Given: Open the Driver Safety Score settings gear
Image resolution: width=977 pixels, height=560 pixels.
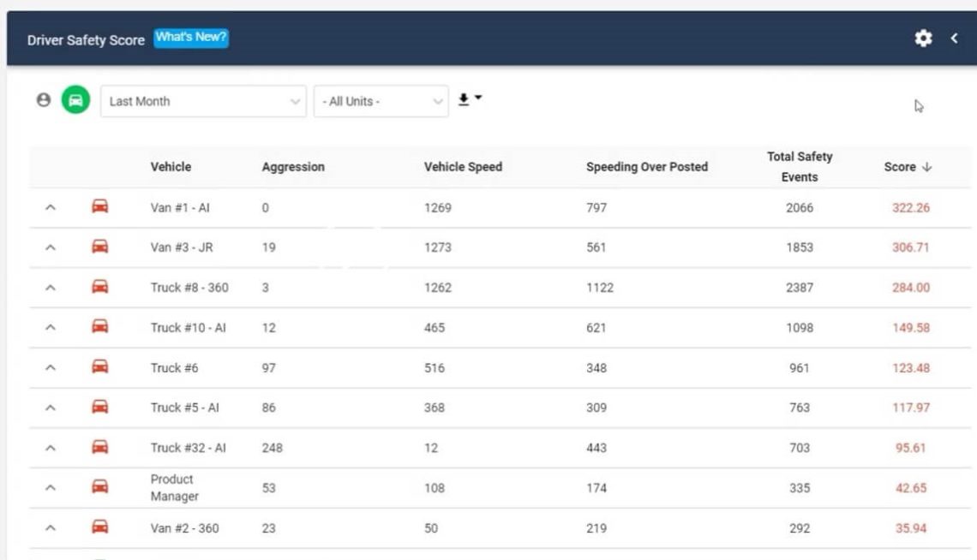Looking at the screenshot, I should [x=923, y=39].
